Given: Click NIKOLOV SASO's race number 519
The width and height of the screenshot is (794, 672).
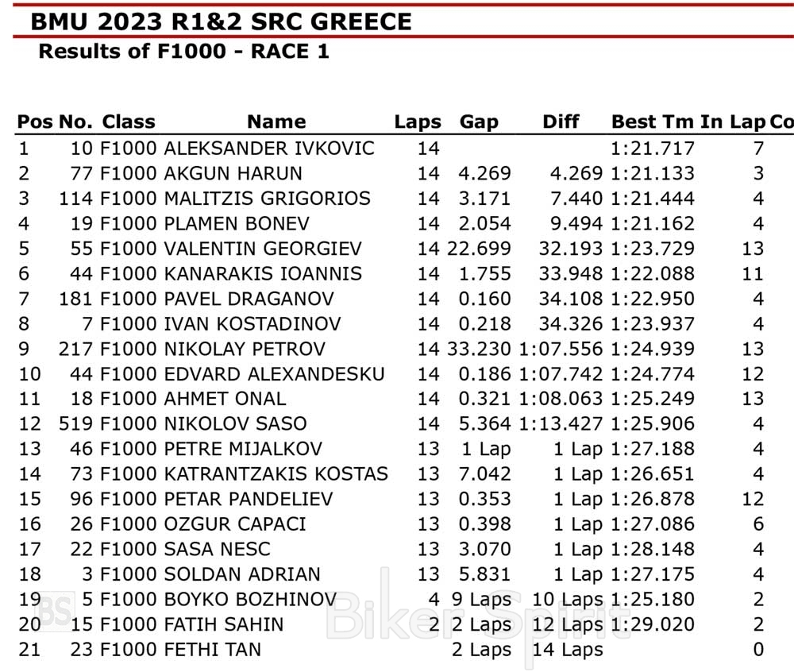Looking at the screenshot, I should click(x=75, y=424).
